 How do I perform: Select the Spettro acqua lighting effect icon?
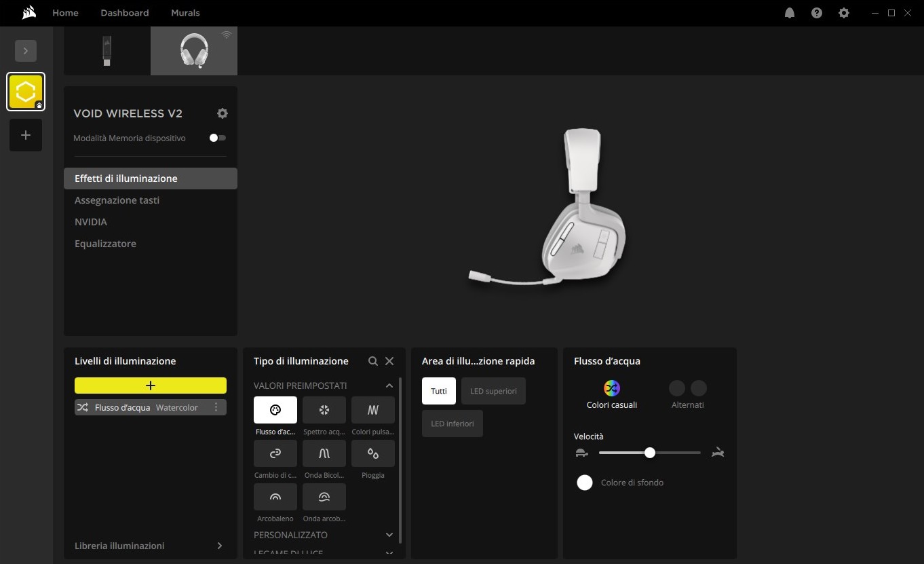324,410
